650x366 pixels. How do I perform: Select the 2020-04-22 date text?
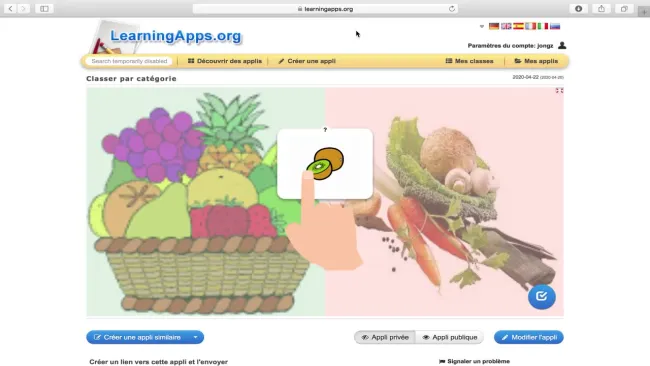(x=525, y=77)
